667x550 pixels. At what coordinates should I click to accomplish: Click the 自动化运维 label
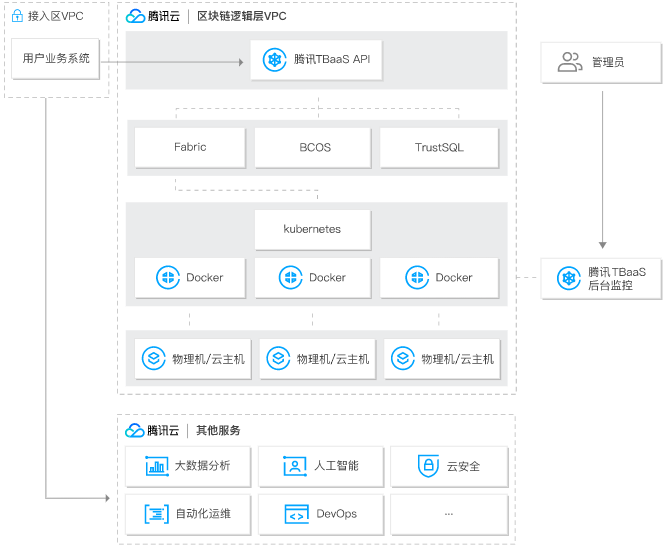click(203, 514)
